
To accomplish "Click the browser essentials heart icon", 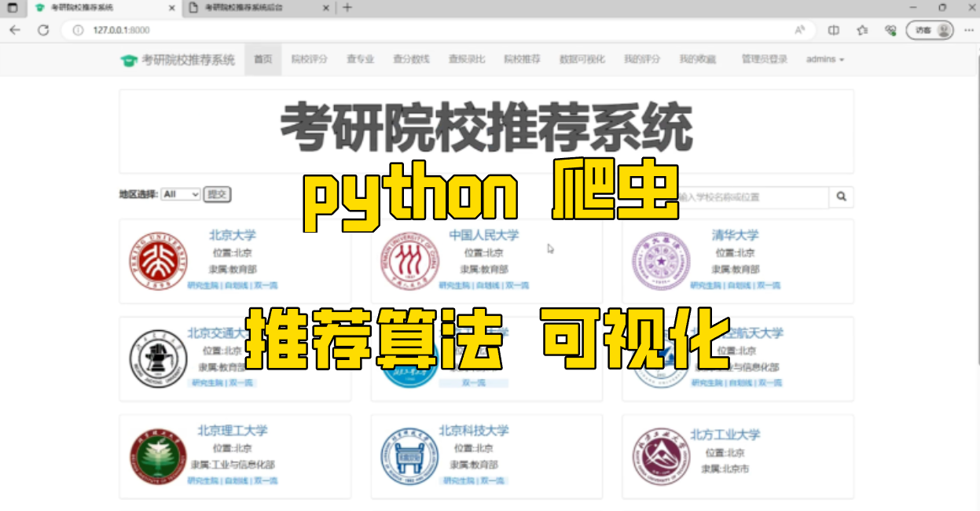I will pos(890,30).
